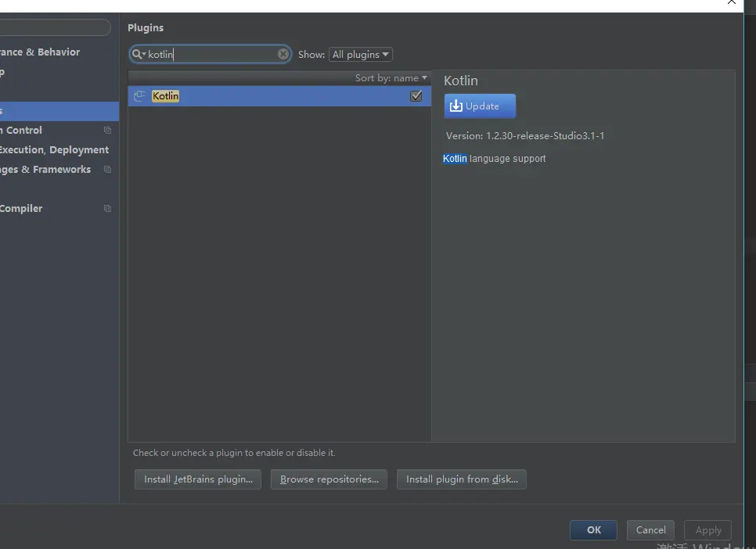The height and width of the screenshot is (549, 756).
Task: Click the search magnifier icon in plugin search
Action: click(137, 54)
